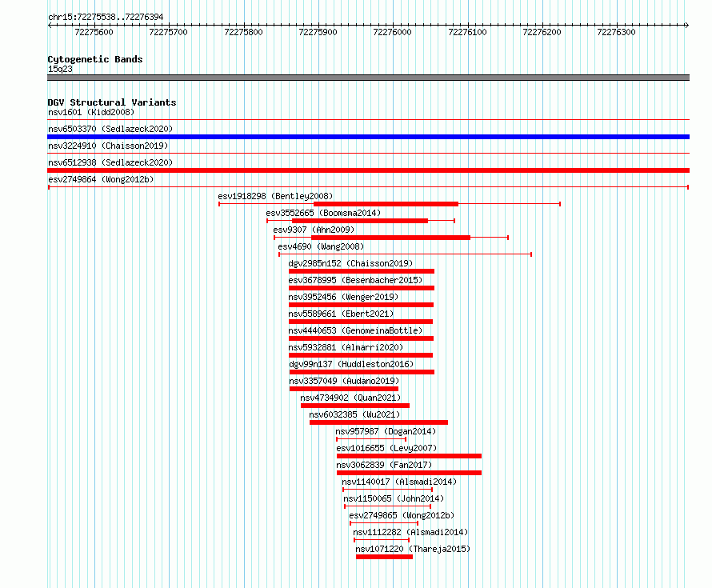Open nsv4440653 (GenomeinaBottle) label
712x588 pixels.
coord(355,330)
